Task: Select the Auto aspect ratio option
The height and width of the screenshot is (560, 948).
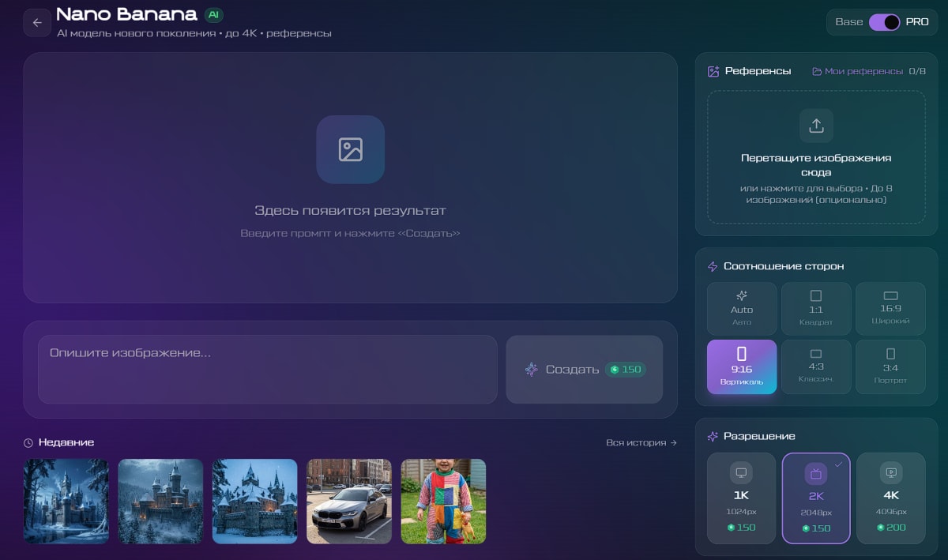Action: (x=741, y=308)
